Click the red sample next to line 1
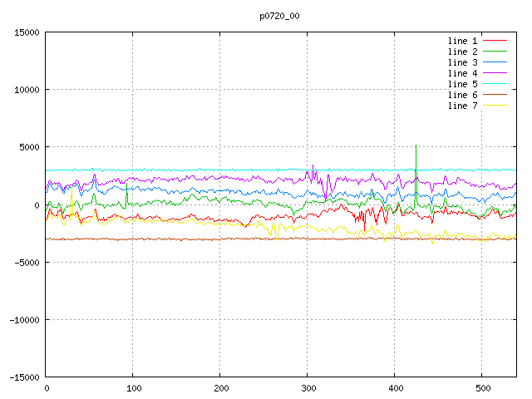 495,41
